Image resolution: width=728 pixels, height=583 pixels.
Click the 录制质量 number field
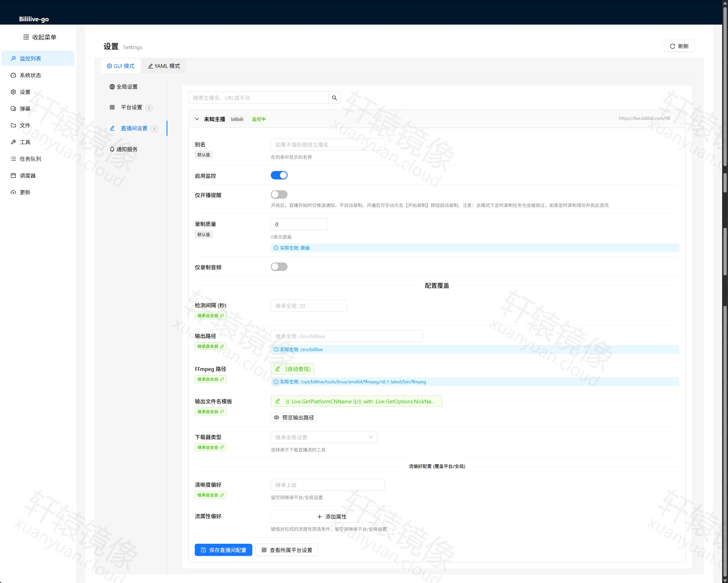(x=299, y=224)
